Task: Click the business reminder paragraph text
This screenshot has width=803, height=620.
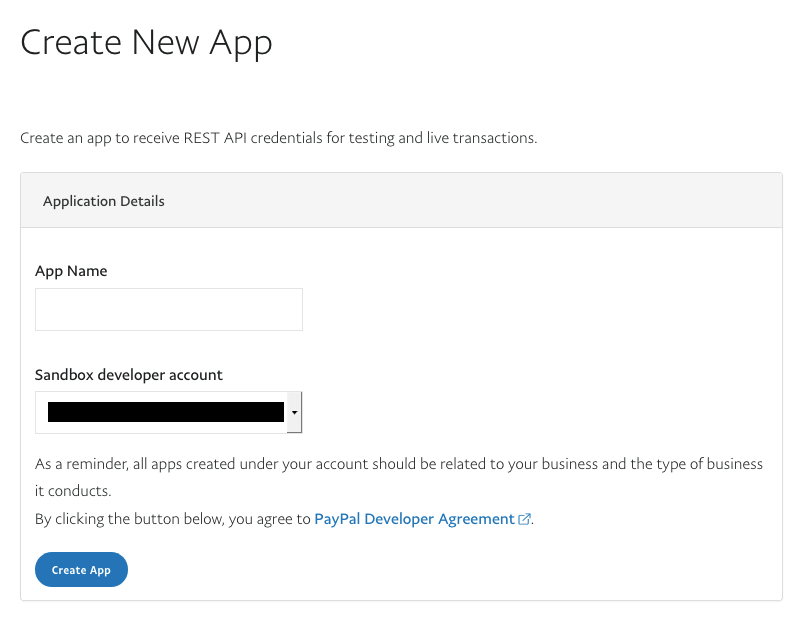Action: [398, 465]
